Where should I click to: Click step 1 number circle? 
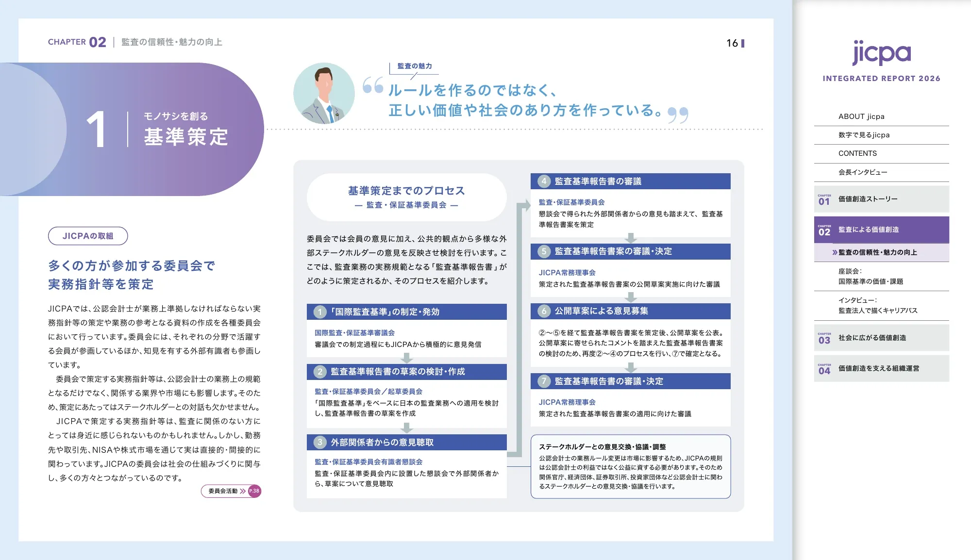[320, 312]
